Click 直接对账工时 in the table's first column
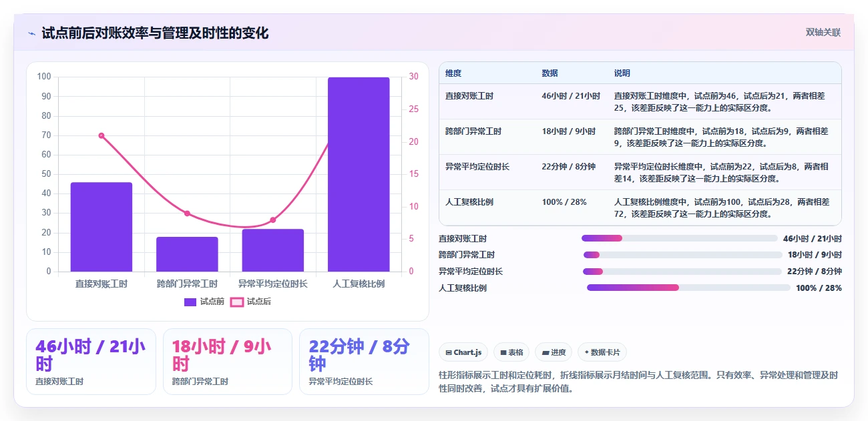This screenshot has width=868, height=421. pos(469,96)
